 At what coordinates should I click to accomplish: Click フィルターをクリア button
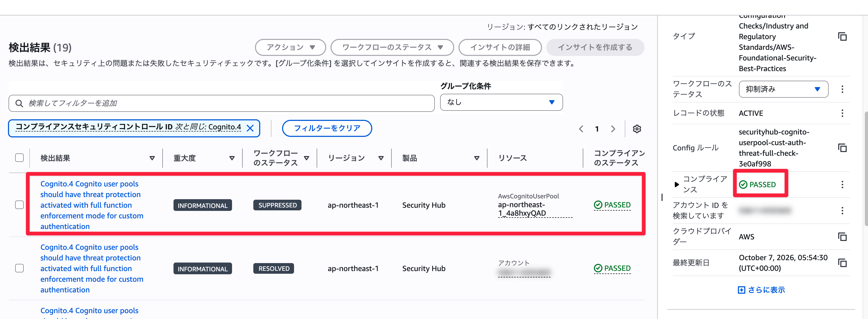point(327,128)
